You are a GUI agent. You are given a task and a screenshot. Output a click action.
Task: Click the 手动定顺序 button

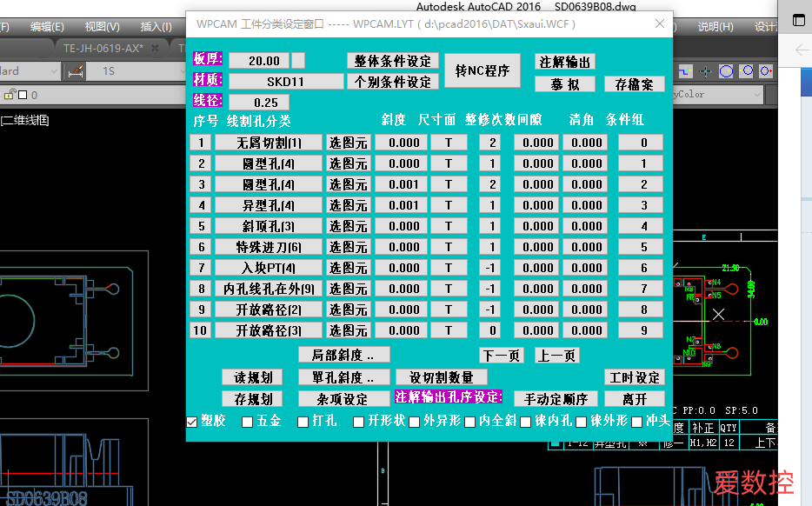point(556,399)
